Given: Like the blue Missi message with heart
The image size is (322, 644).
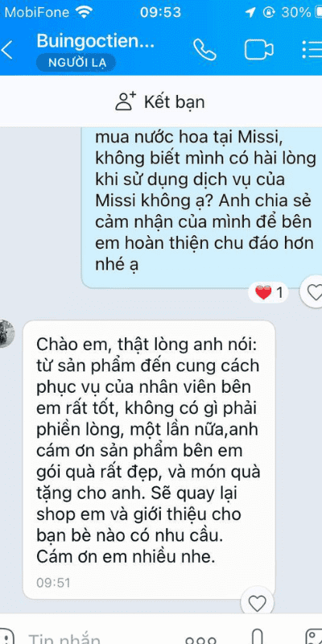Looking at the screenshot, I should tap(314, 292).
